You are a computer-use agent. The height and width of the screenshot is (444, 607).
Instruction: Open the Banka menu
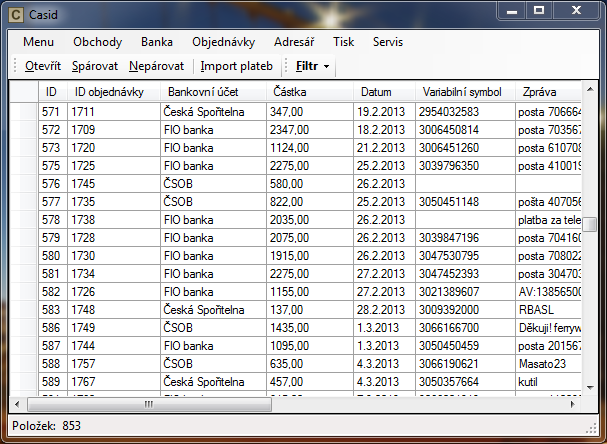[x=157, y=42]
